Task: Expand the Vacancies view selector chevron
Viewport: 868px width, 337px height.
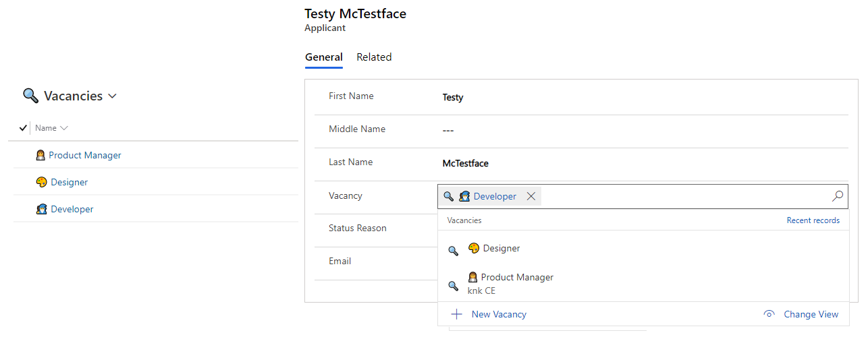Action: click(112, 96)
